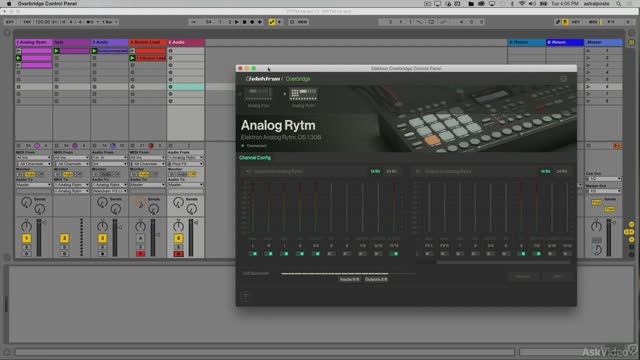Toggle the MIDI map mode switch
This screenshot has width=640, height=360.
pyautogui.click(x=593, y=22)
